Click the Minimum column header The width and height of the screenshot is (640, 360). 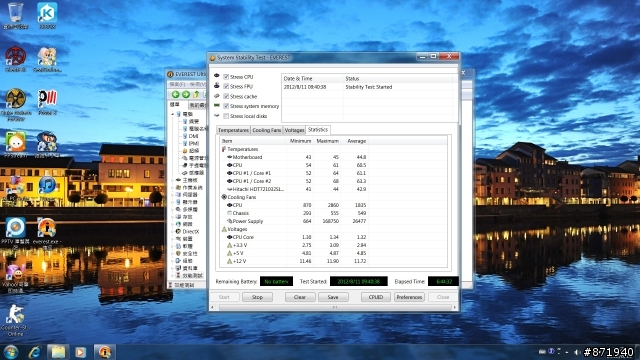[300, 141]
